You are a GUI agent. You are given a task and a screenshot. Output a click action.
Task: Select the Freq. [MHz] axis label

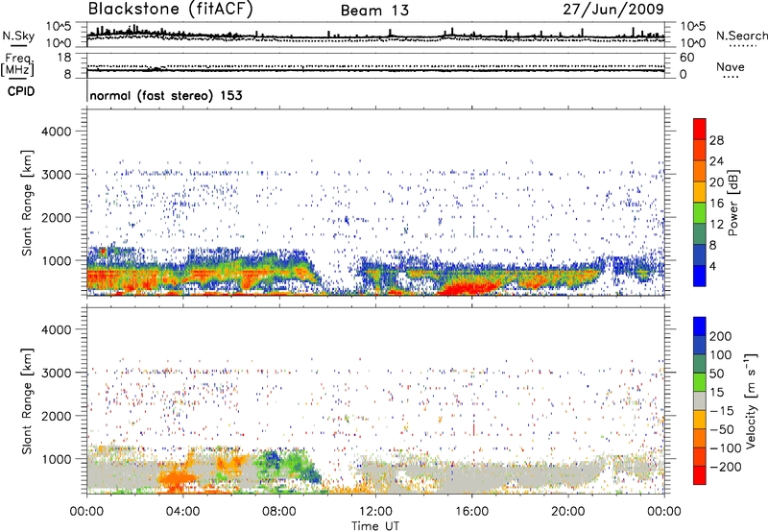tap(17, 64)
